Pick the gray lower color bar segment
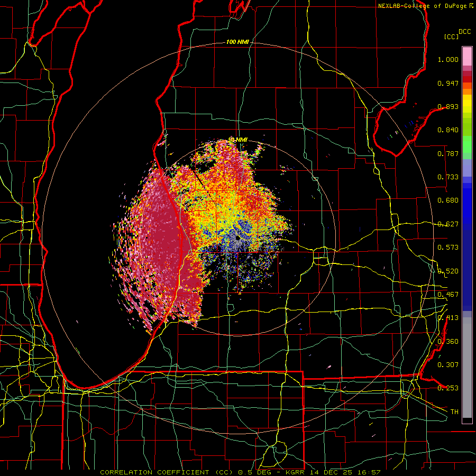The height and width of the screenshot is (476, 476). [x=467, y=368]
